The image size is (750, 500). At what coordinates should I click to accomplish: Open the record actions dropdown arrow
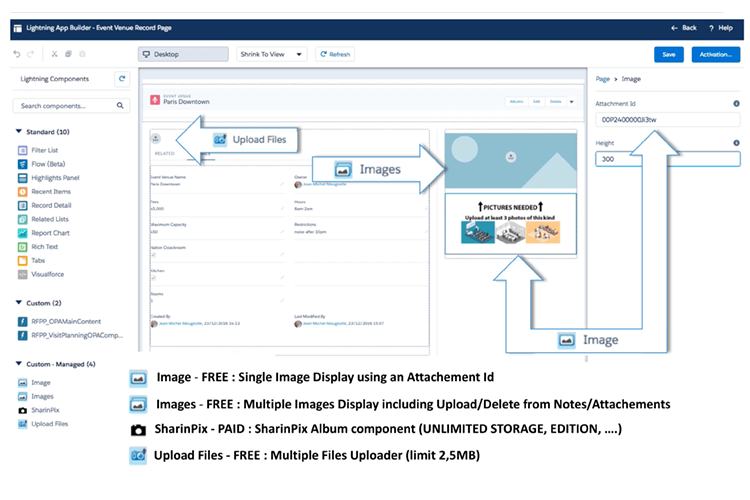[572, 101]
